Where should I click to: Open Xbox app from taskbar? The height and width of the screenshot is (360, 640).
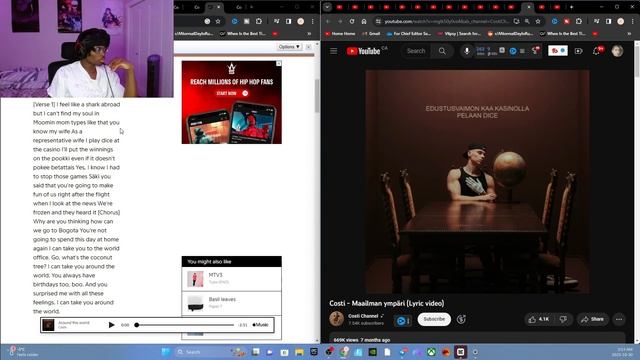[431, 352]
